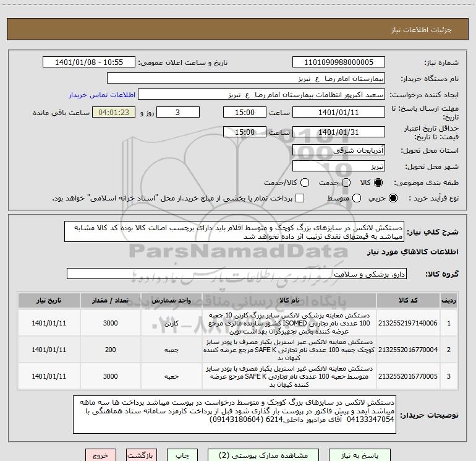Click the جزئیات اطلاعات نیاز page title
The width and height of the screenshot is (476, 461).
click(422, 30)
